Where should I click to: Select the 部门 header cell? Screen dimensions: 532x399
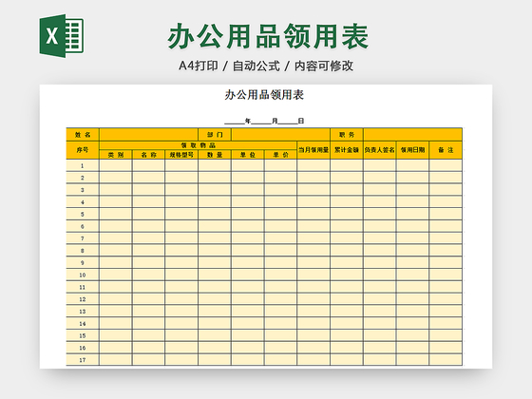[x=215, y=135]
